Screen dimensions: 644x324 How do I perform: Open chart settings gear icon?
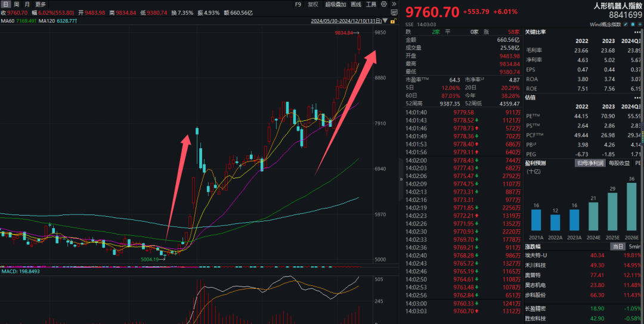coord(384,4)
